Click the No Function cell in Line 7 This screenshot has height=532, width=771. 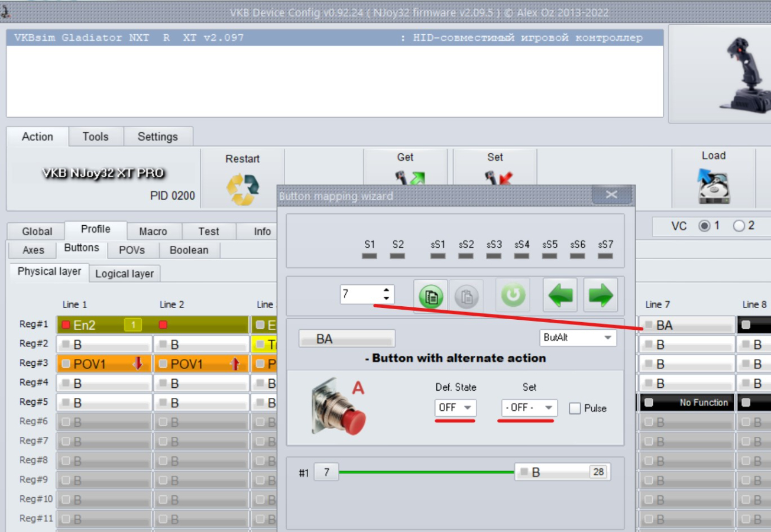(x=687, y=403)
